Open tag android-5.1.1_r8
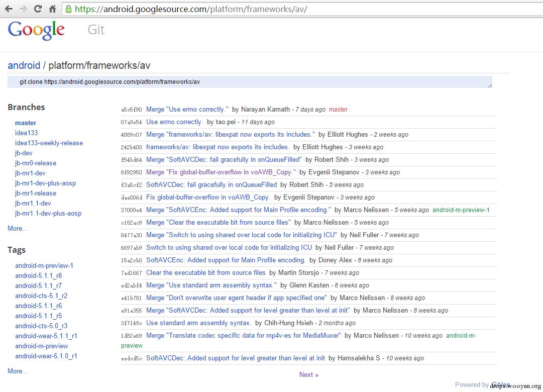 39,275
